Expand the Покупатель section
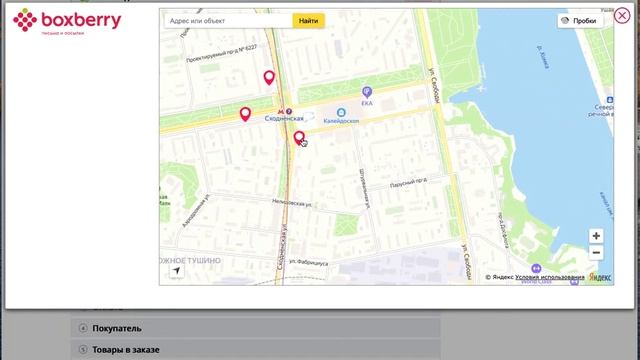The width and height of the screenshot is (640, 360). [256, 328]
